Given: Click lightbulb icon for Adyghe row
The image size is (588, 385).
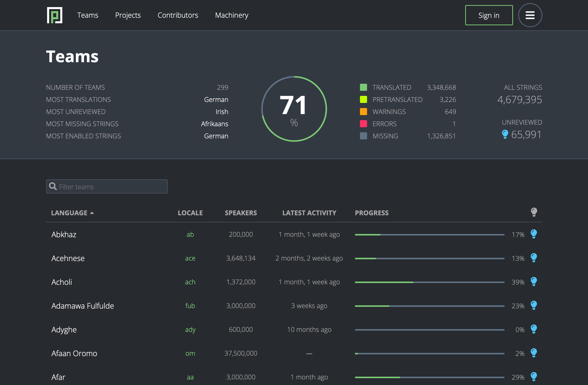Looking at the screenshot, I should (534, 329).
